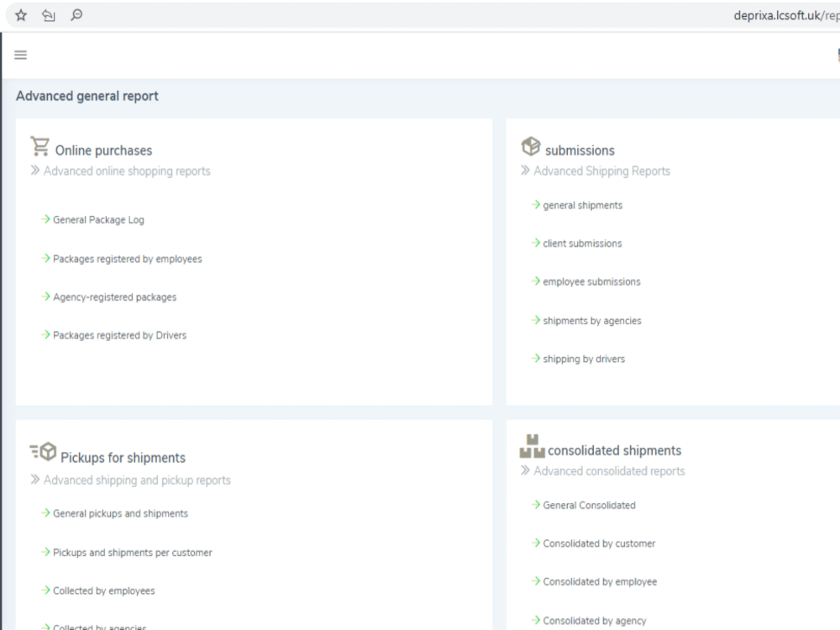Click chevron beside Advanced consolidated reports
Image resolution: width=840 pixels, height=630 pixels.
(525, 470)
